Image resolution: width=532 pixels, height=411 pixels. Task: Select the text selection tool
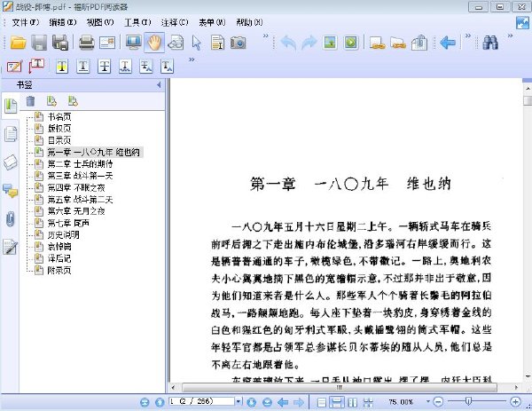[x=217, y=43]
